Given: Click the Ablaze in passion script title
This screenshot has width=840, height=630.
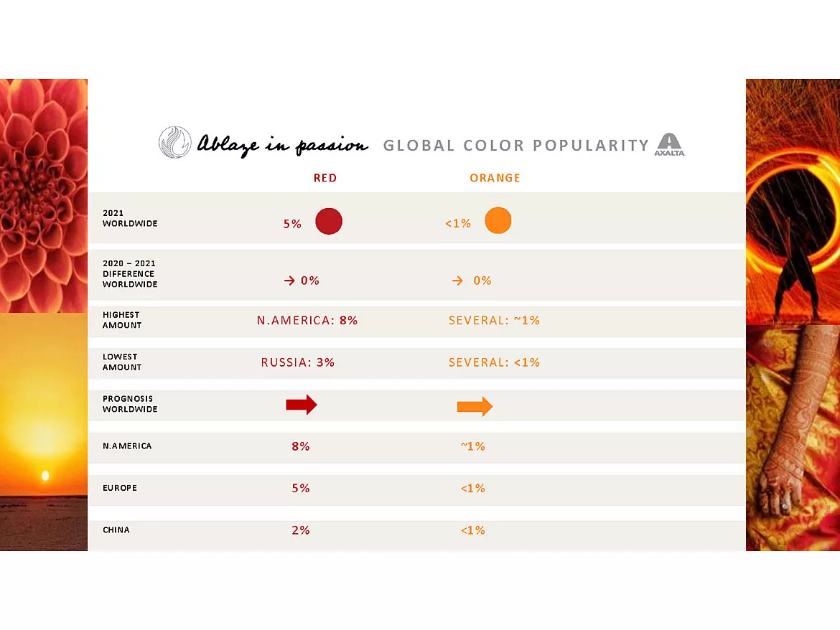Looking at the screenshot, I should [282, 145].
